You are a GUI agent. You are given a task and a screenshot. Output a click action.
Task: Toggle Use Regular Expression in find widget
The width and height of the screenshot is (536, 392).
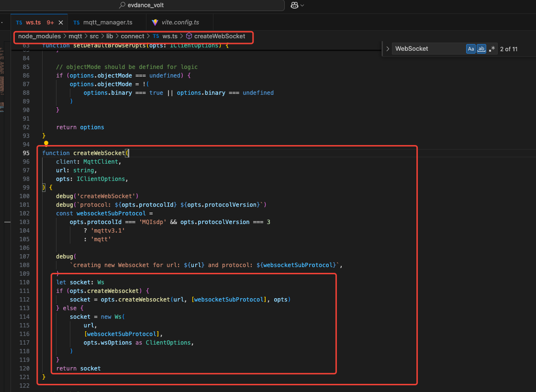(492, 49)
